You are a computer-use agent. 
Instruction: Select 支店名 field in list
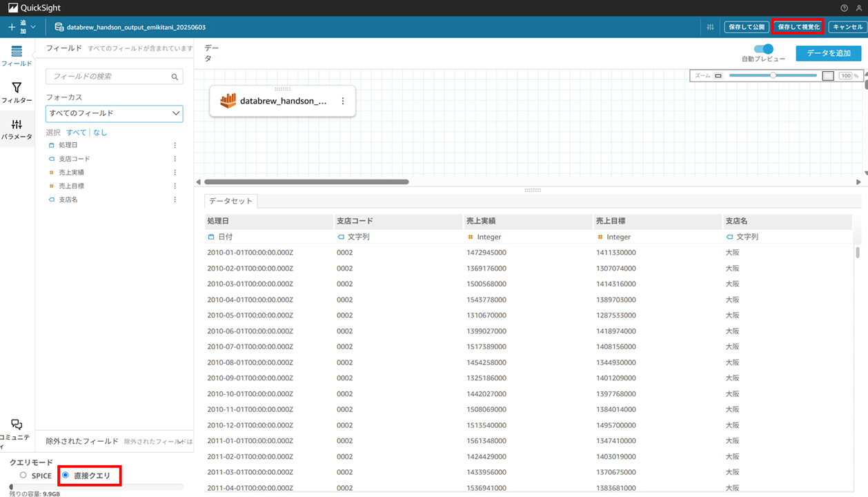point(68,199)
